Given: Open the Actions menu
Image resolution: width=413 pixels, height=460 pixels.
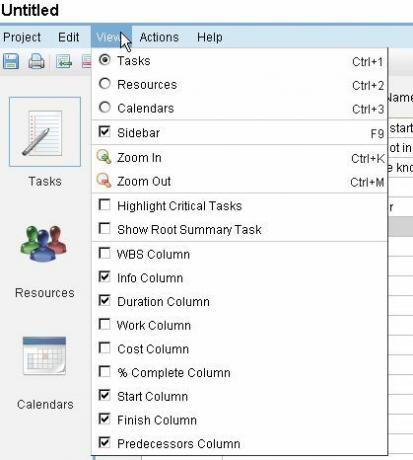Looking at the screenshot, I should click(159, 37).
